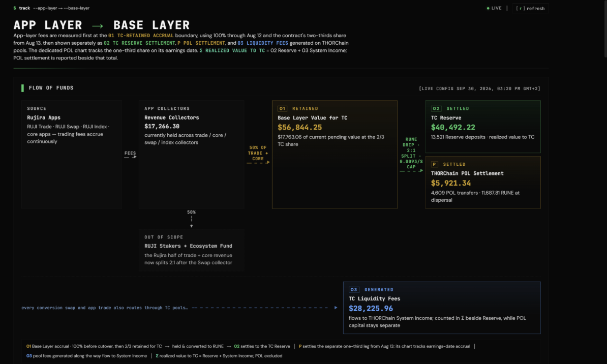Click '02 settles to the TC Reserve' footer text
The height and width of the screenshot is (364, 607).
[262, 346]
